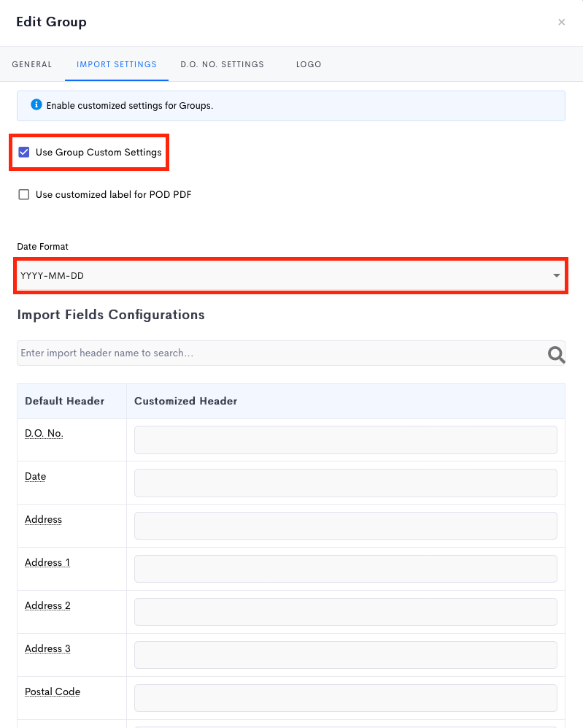583x728 pixels.
Task: Click the Date Format dropdown arrow
Action: (556, 275)
